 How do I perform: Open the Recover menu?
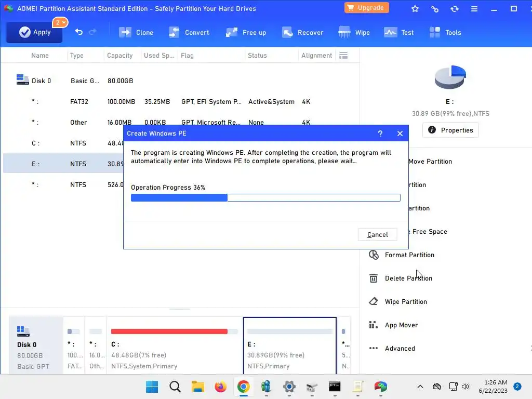[x=303, y=33]
